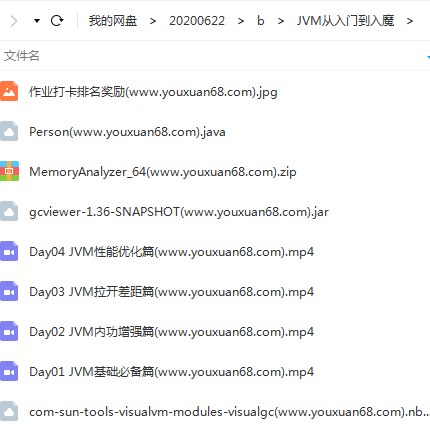This screenshot has height=428, width=430.
Task: Click the image icon for the jpg file
Action: point(9,91)
